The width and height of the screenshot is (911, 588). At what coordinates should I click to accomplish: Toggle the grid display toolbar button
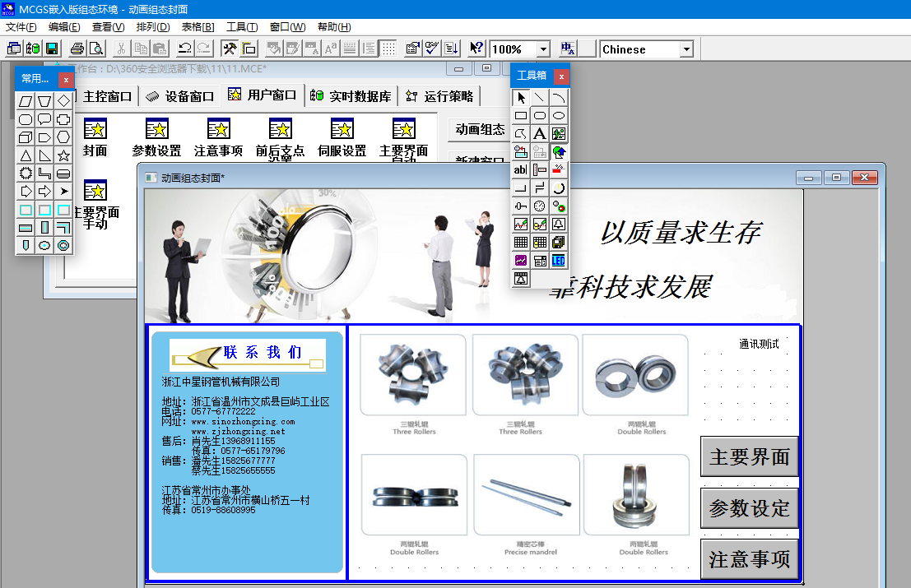pos(388,49)
